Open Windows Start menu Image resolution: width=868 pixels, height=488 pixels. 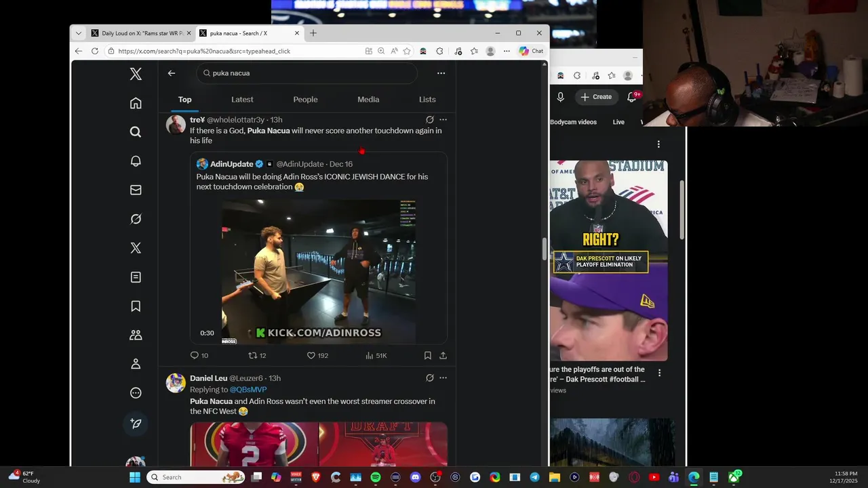135,477
